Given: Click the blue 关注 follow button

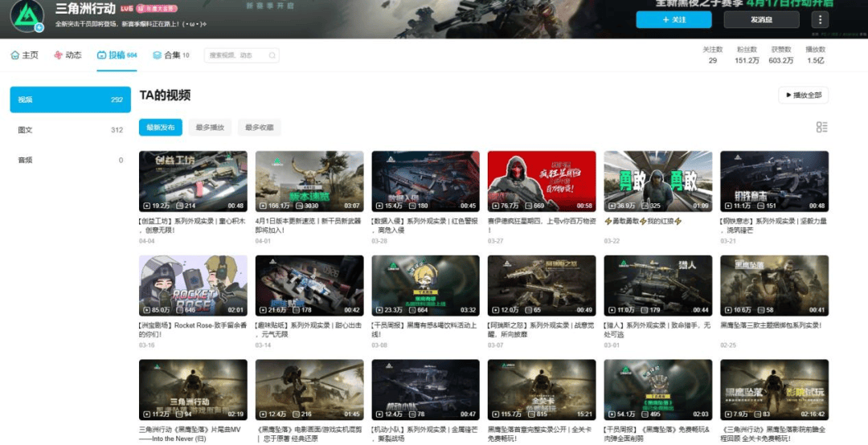Looking at the screenshot, I should (674, 19).
